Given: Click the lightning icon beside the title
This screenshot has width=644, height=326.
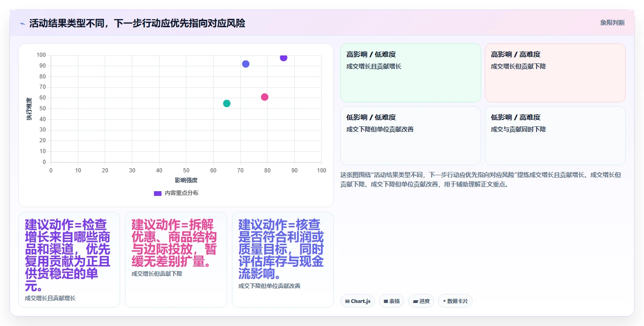Looking at the screenshot, I should coord(22,23).
